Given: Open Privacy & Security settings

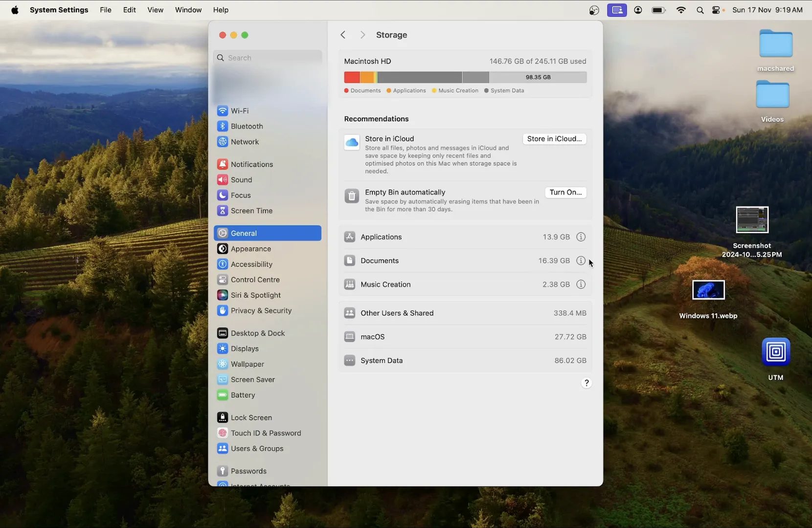Looking at the screenshot, I should [267, 310].
